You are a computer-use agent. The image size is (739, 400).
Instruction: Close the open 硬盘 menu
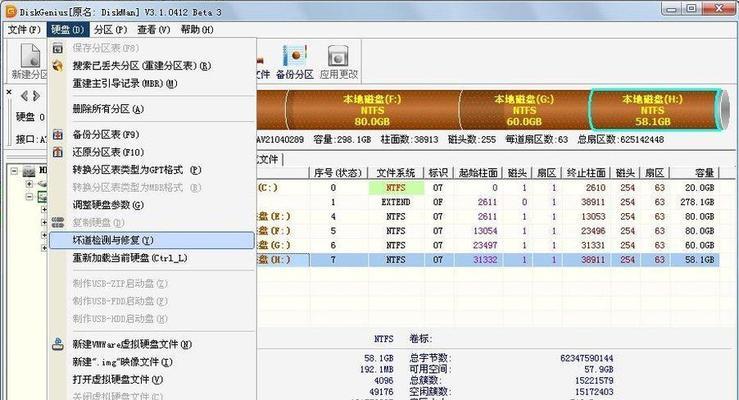(68, 30)
